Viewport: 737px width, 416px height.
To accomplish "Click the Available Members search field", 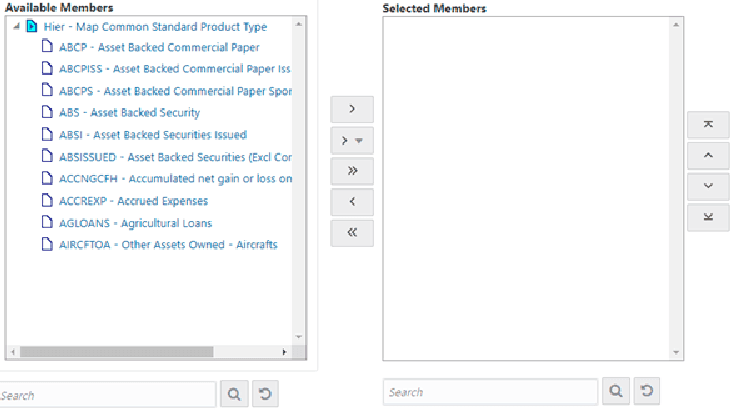I will (107, 395).
